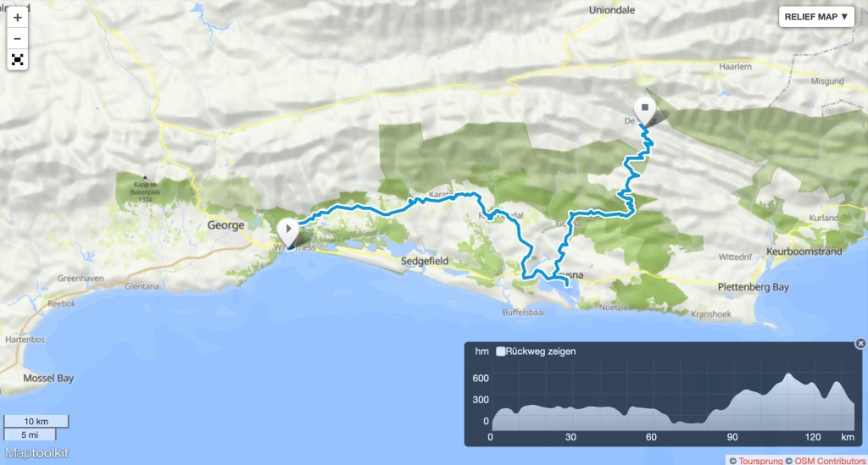Screen dimensions: 868x465
Task: Open the Toursprung attribution link
Action: click(x=760, y=460)
